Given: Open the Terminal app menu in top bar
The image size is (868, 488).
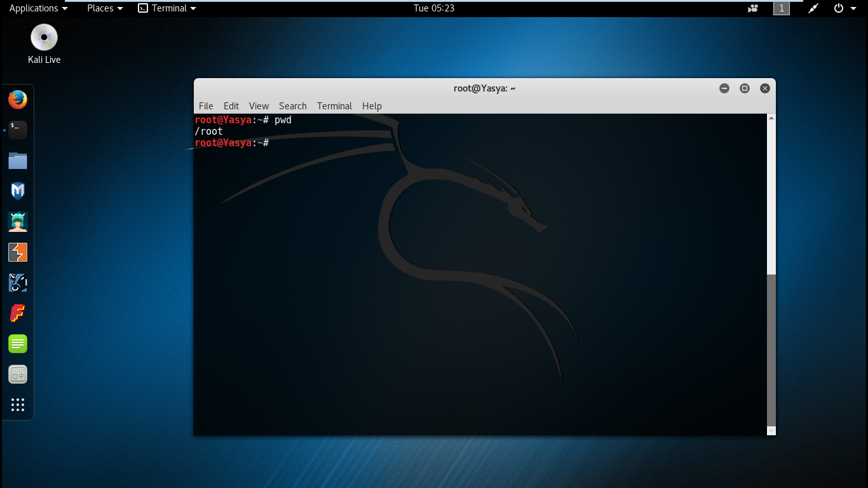Looking at the screenshot, I should click(x=168, y=8).
